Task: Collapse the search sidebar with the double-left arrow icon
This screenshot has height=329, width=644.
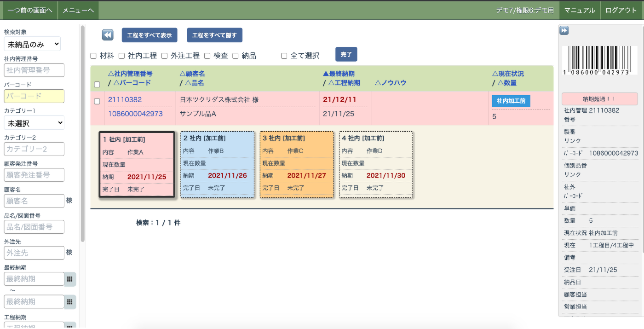Action: [108, 35]
